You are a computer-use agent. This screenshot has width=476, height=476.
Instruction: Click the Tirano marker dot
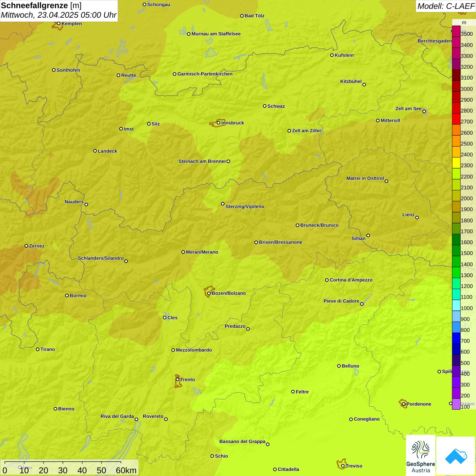click(38, 349)
